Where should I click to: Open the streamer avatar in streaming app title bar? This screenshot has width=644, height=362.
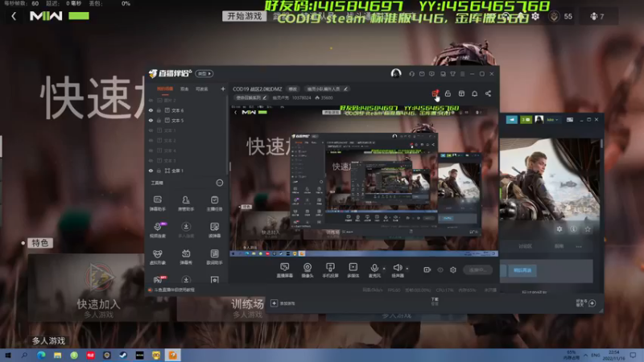click(396, 73)
